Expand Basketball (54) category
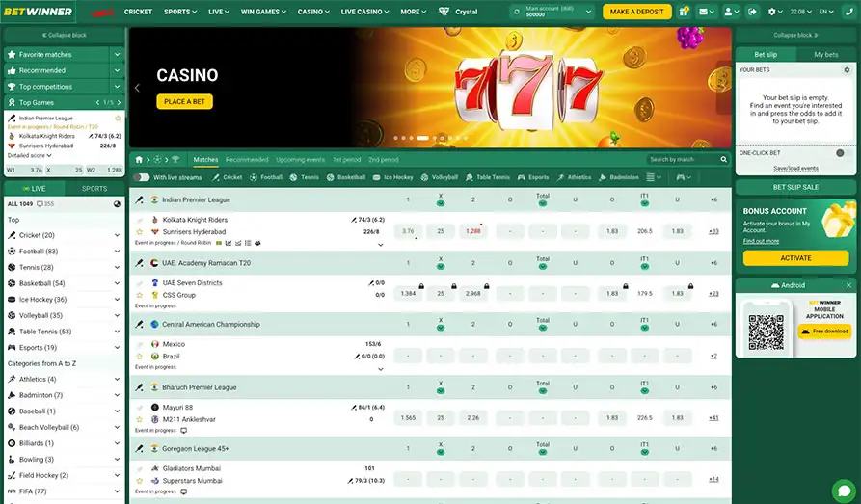Viewport: 861px width, 504px height. 117,283
